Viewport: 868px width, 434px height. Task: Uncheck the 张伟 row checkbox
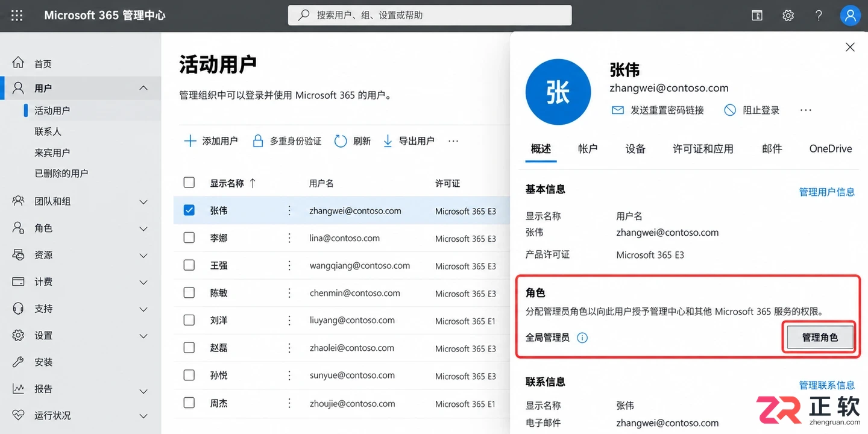189,210
